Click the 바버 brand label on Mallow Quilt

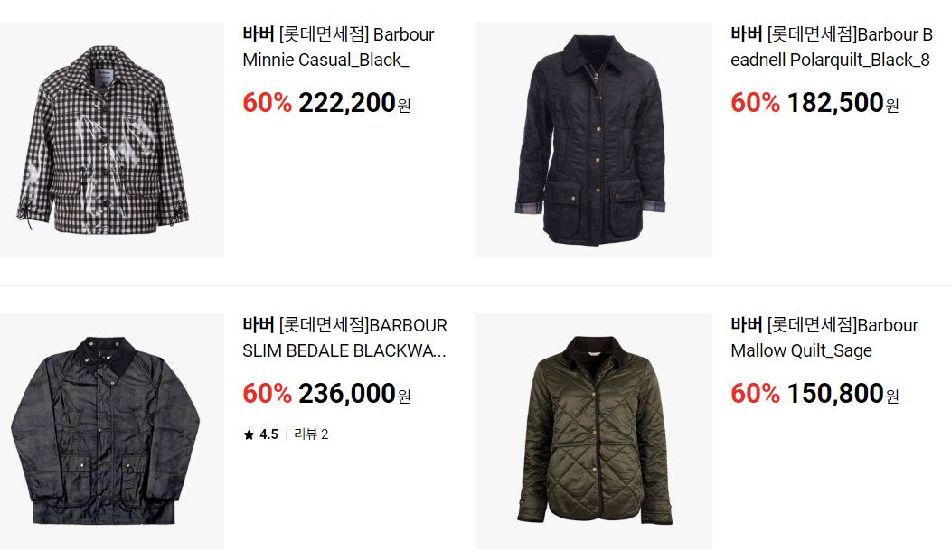tap(747, 325)
